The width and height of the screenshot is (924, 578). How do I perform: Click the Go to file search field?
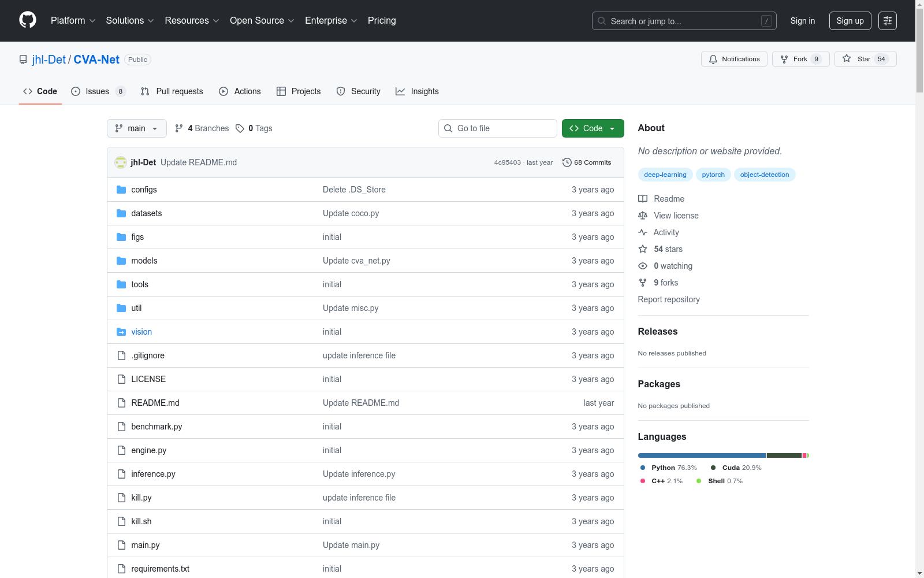[498, 128]
